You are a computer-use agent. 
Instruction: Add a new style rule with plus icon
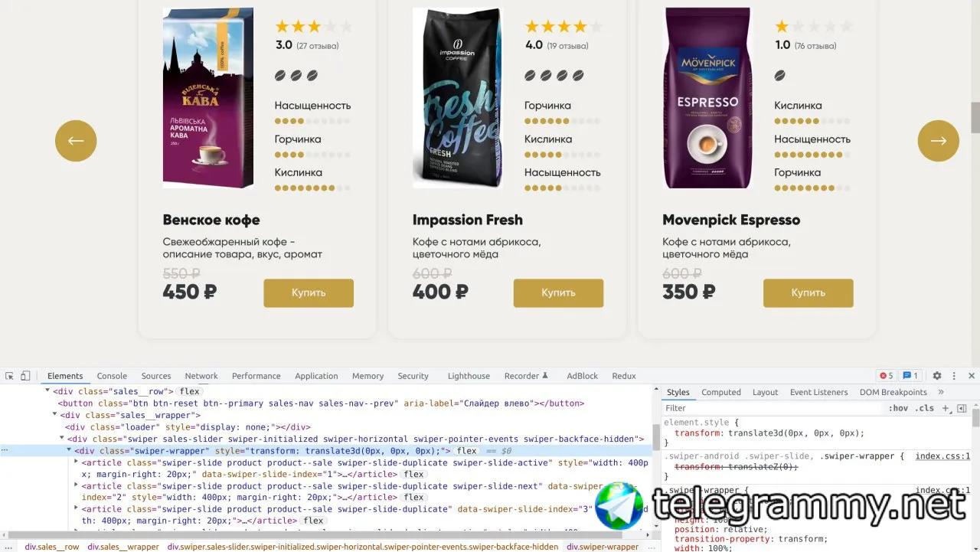pyautogui.click(x=946, y=408)
